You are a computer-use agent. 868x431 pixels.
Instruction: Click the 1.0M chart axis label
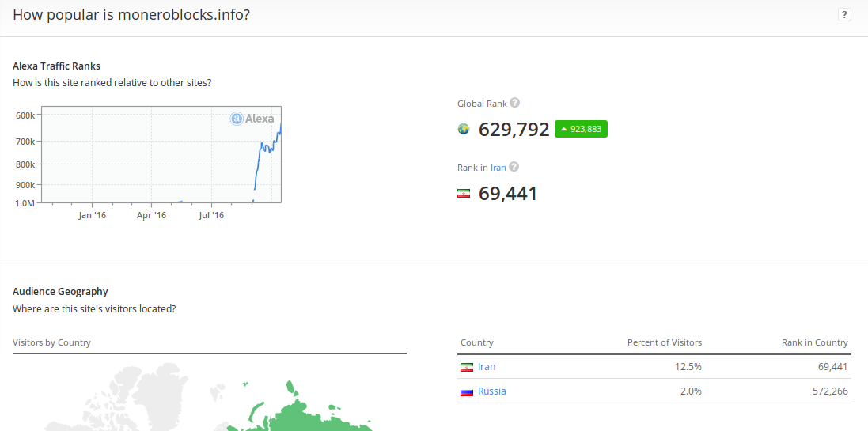click(25, 203)
